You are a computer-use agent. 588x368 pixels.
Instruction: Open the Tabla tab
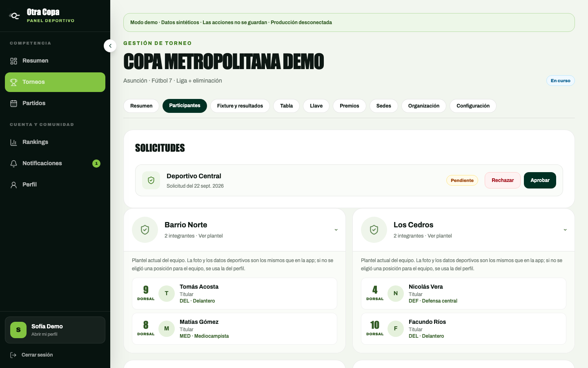tap(286, 106)
